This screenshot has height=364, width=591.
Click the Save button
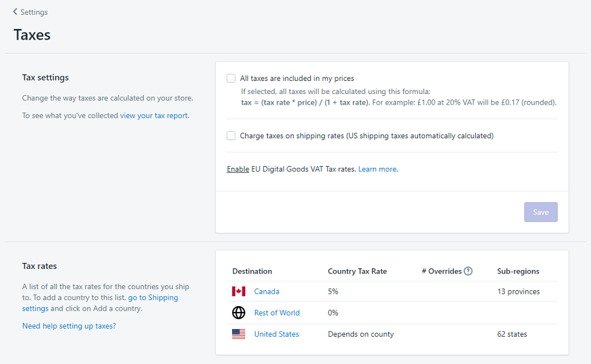(540, 212)
